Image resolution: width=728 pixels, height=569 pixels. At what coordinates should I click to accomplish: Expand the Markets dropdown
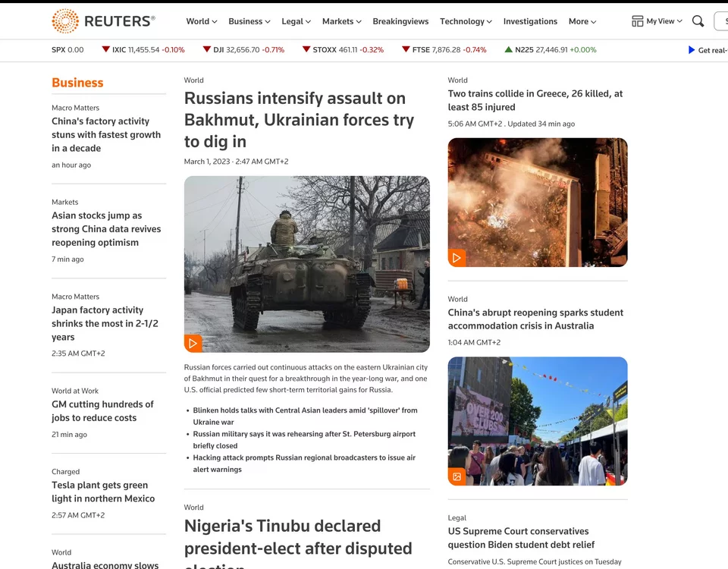click(x=342, y=21)
